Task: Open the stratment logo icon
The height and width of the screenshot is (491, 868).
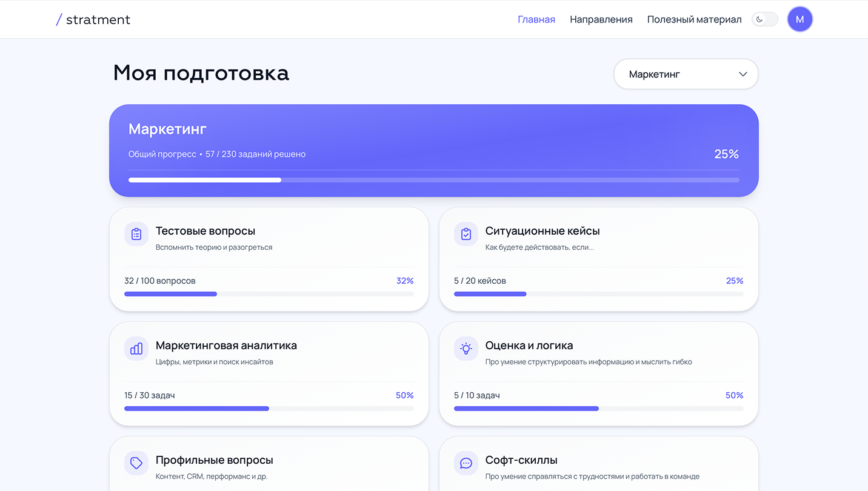Action: point(58,19)
